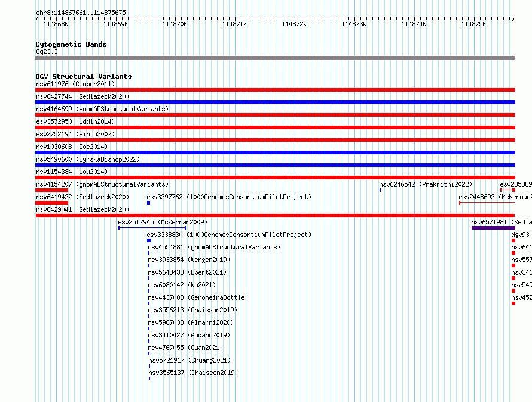Click the 114869k ruler tick label
The width and height of the screenshot is (532, 402).
pyautogui.click(x=115, y=24)
